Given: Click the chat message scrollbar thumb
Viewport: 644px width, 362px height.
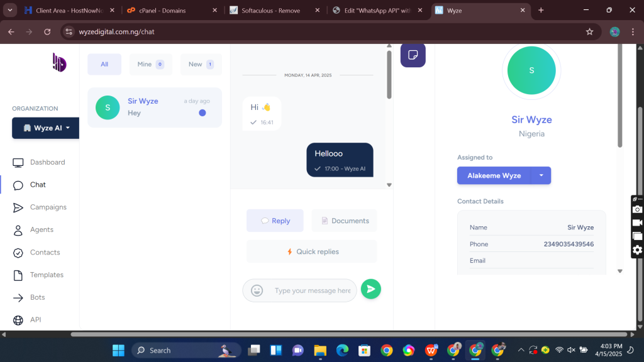Looking at the screenshot, I should (389, 75).
